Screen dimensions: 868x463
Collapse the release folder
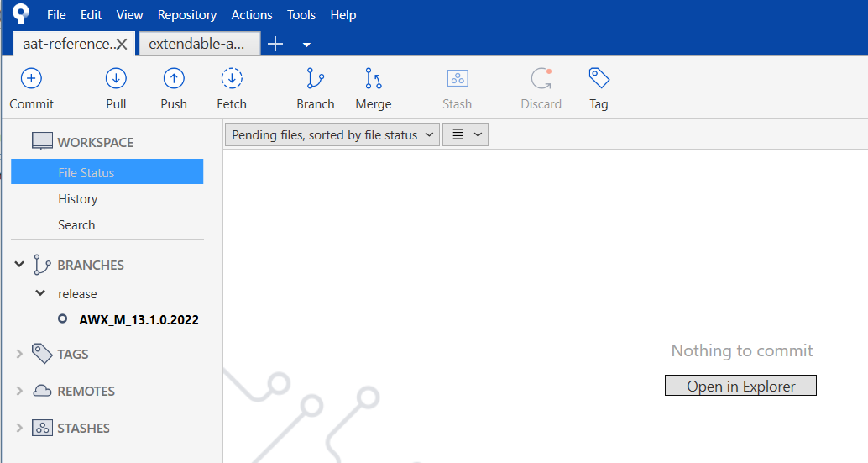[40, 293]
